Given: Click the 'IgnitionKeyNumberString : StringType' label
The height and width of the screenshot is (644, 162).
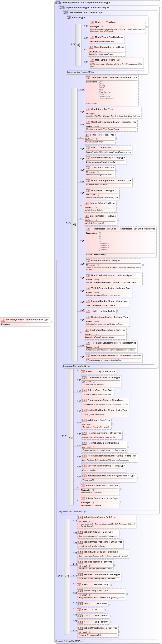Looking at the screenshot, I should [107, 410].
